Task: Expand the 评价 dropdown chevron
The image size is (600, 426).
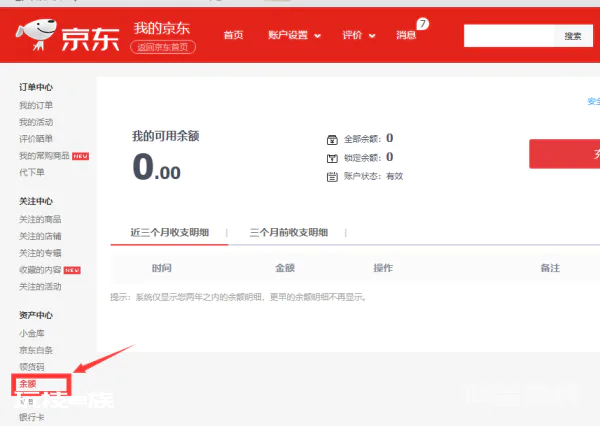Action: 372,36
